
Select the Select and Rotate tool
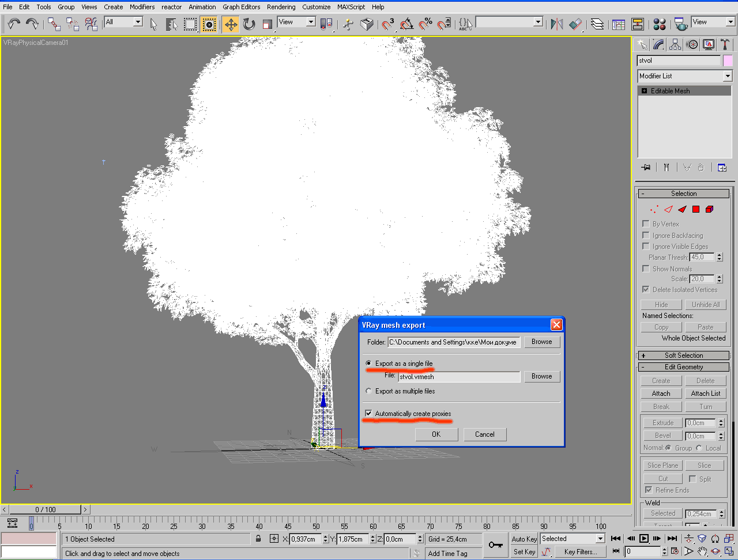click(x=249, y=24)
